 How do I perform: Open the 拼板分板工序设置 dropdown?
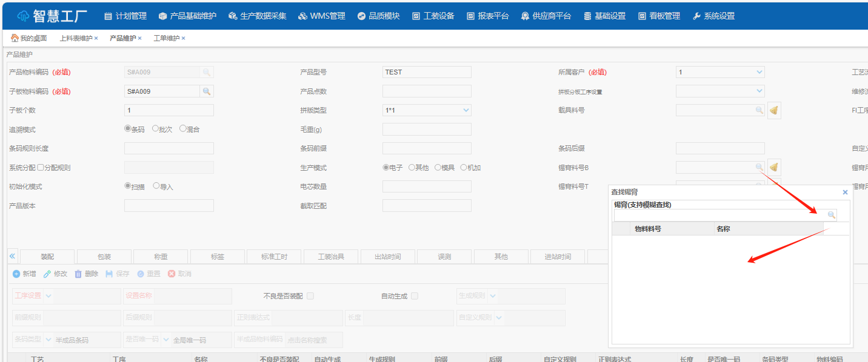760,91
